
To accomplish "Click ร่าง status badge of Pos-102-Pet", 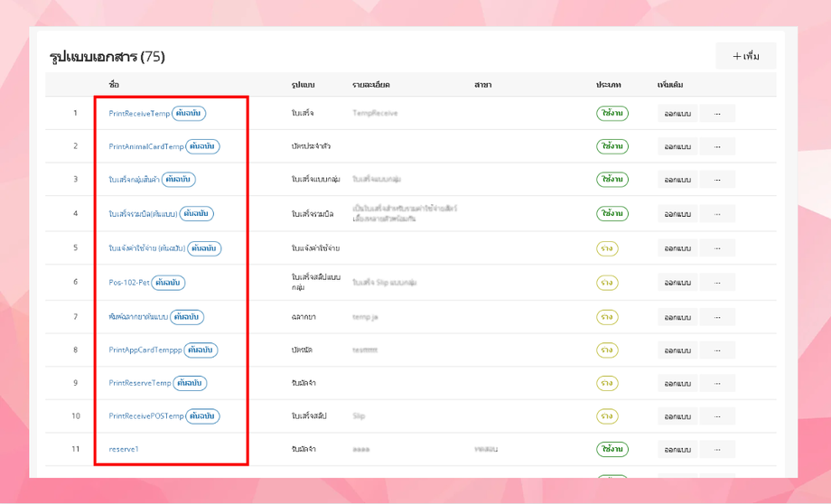I will coord(606,283).
